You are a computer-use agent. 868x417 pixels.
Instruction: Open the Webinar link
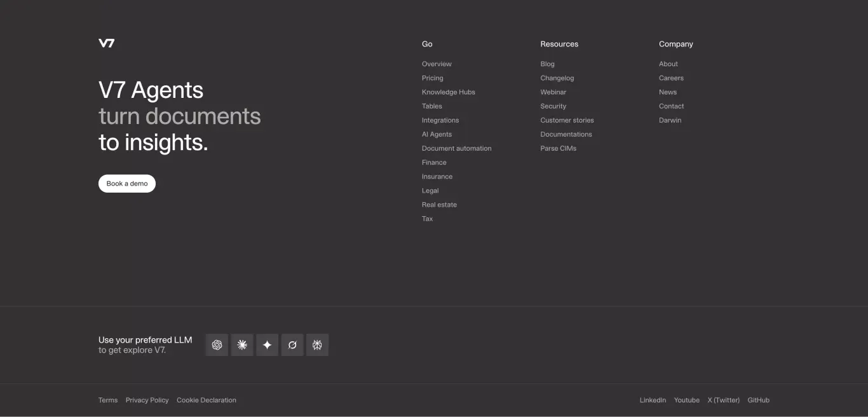553,92
